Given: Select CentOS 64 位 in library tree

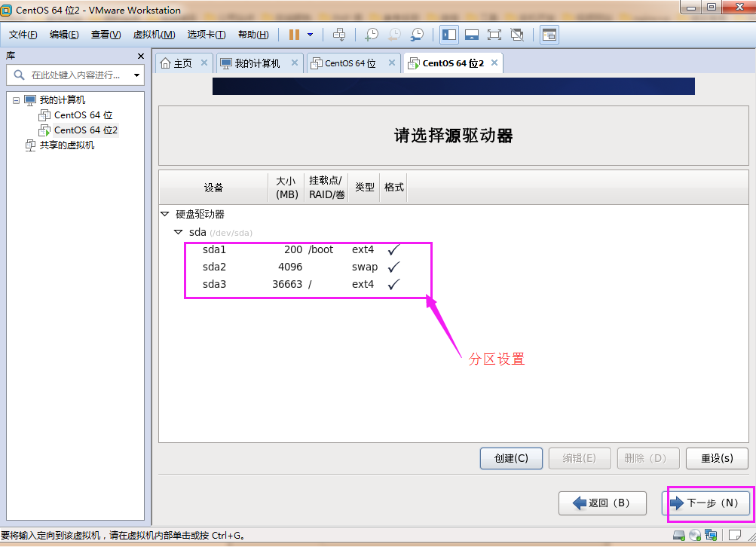Looking at the screenshot, I should coord(83,115).
